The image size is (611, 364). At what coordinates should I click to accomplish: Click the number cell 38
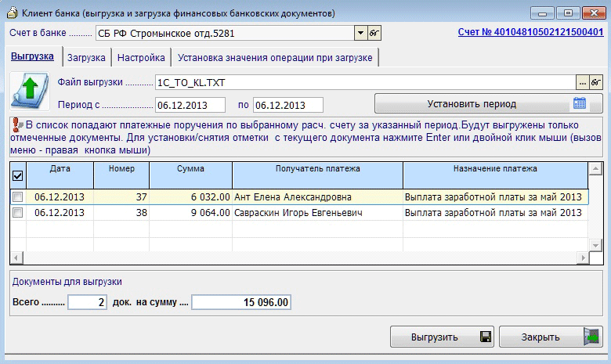[121, 213]
